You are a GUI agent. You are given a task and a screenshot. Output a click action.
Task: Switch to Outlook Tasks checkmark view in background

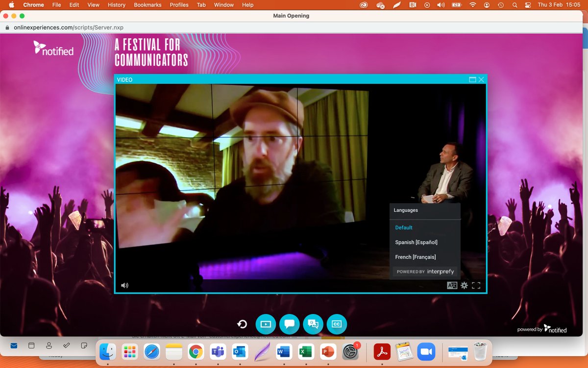click(x=67, y=345)
